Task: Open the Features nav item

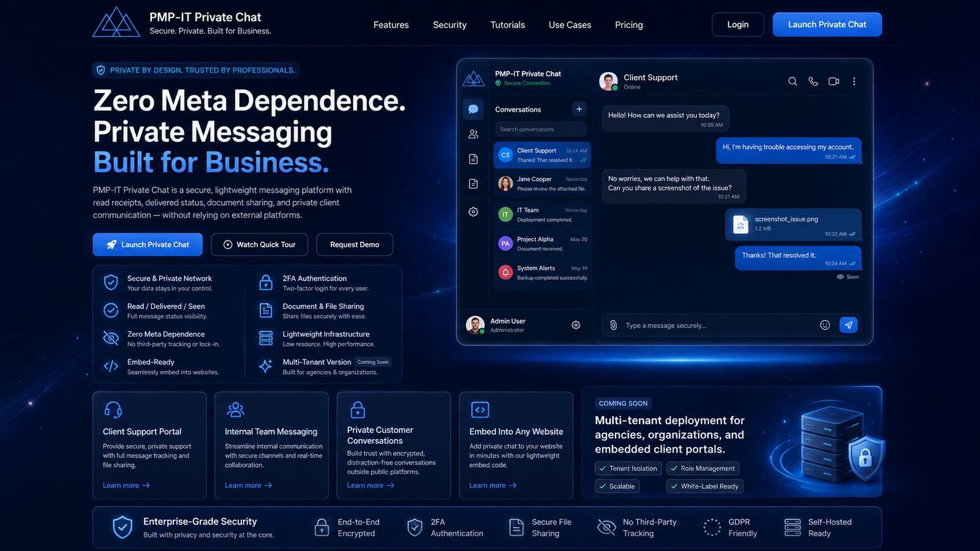Action: coord(391,25)
